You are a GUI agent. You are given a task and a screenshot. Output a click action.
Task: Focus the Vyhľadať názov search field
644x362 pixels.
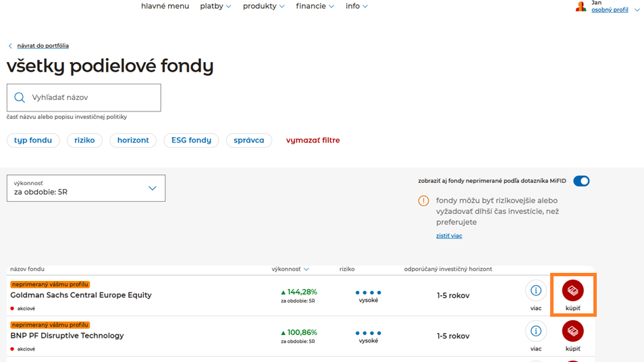pos(84,98)
